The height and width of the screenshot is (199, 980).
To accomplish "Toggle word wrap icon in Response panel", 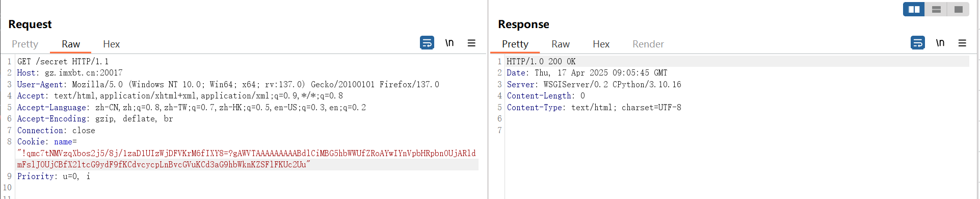I will pos(918,43).
